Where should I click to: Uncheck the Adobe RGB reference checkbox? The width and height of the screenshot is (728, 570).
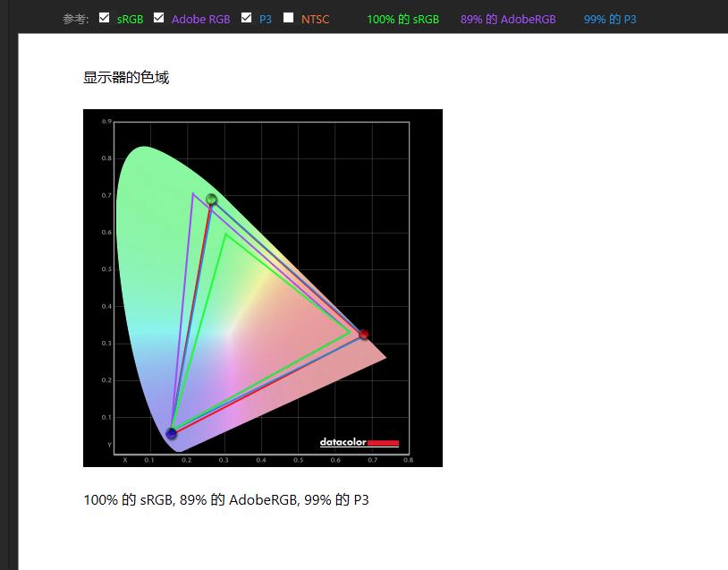[159, 18]
